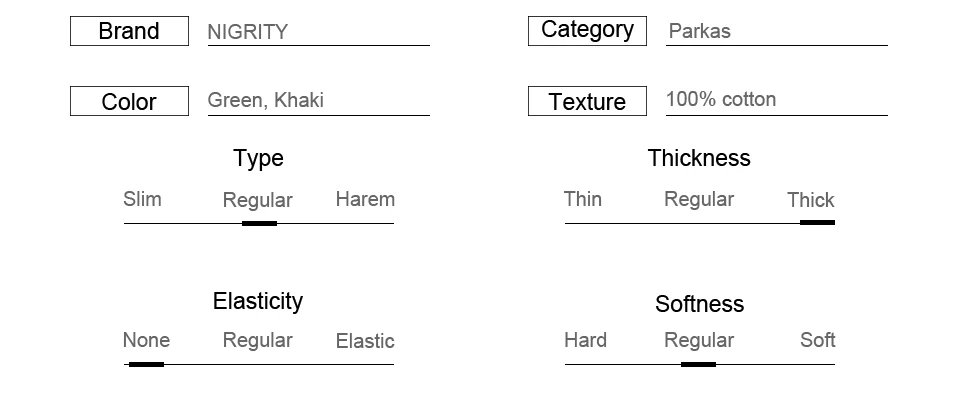Choose Soft on the Softness scale
Image resolution: width=958 pixels, height=397 pixels.
click(x=817, y=340)
